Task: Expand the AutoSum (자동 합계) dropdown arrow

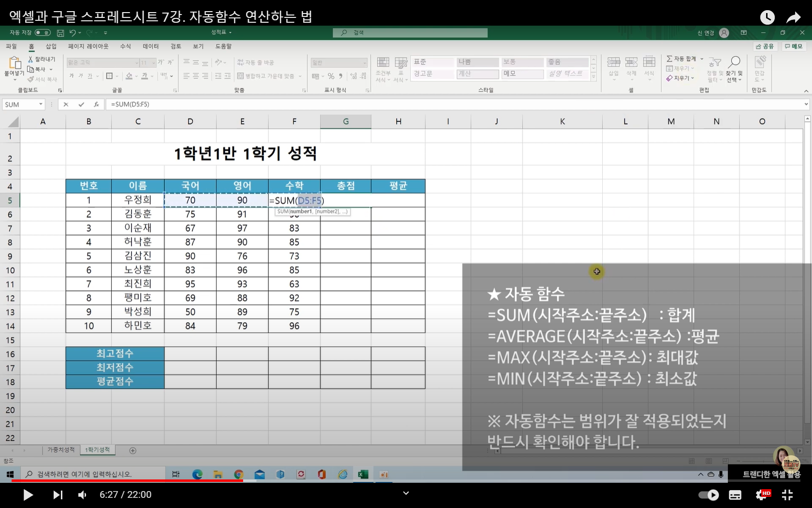Action: 702,59
